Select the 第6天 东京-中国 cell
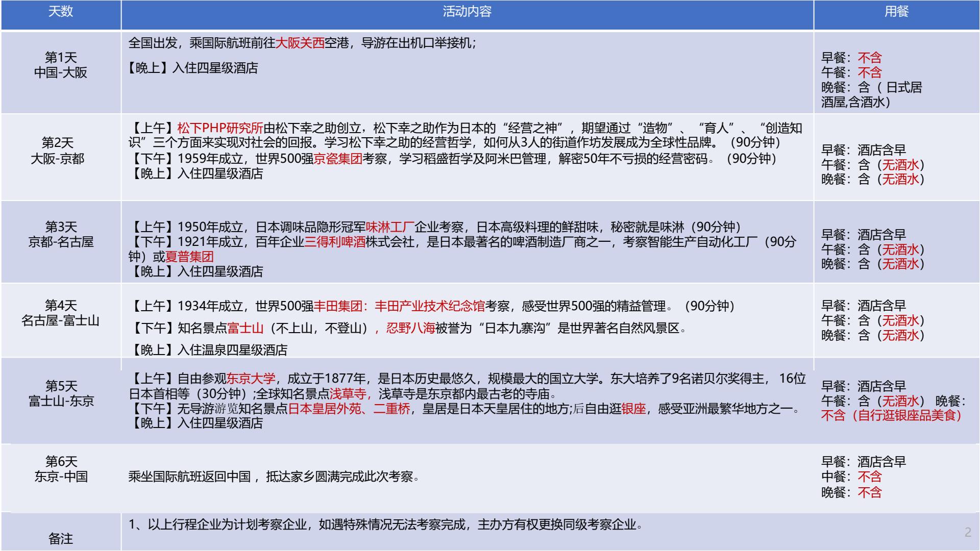This screenshot has height=551, width=980. [61, 478]
